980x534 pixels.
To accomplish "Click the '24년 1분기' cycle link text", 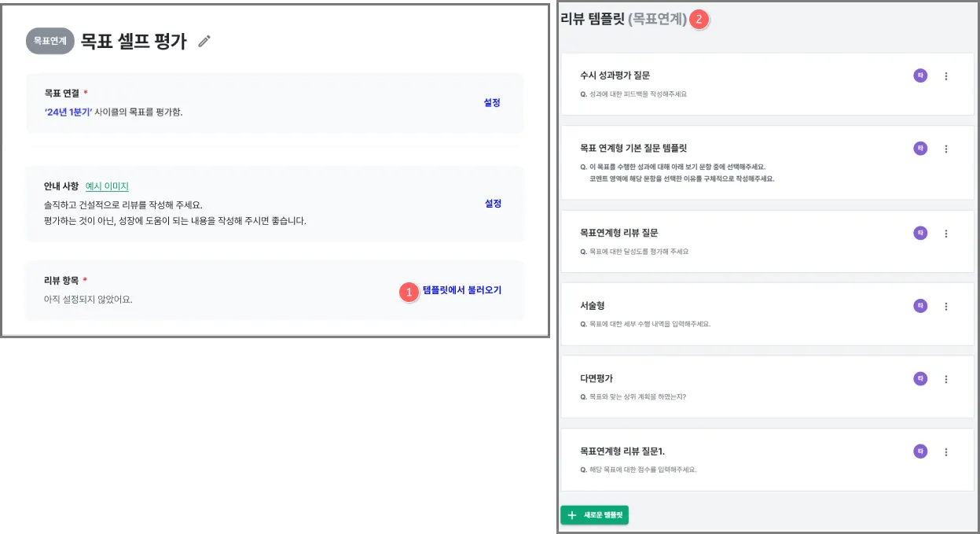I will pyautogui.click(x=68, y=112).
